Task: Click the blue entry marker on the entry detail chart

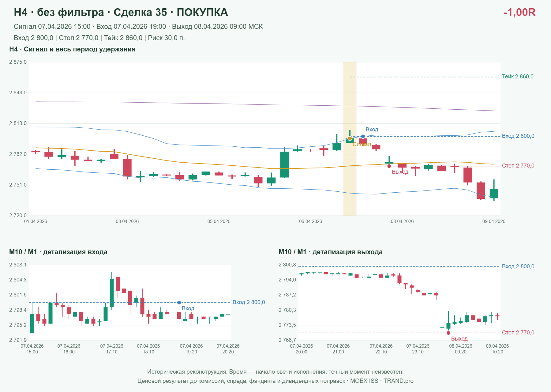Action: tap(179, 303)
